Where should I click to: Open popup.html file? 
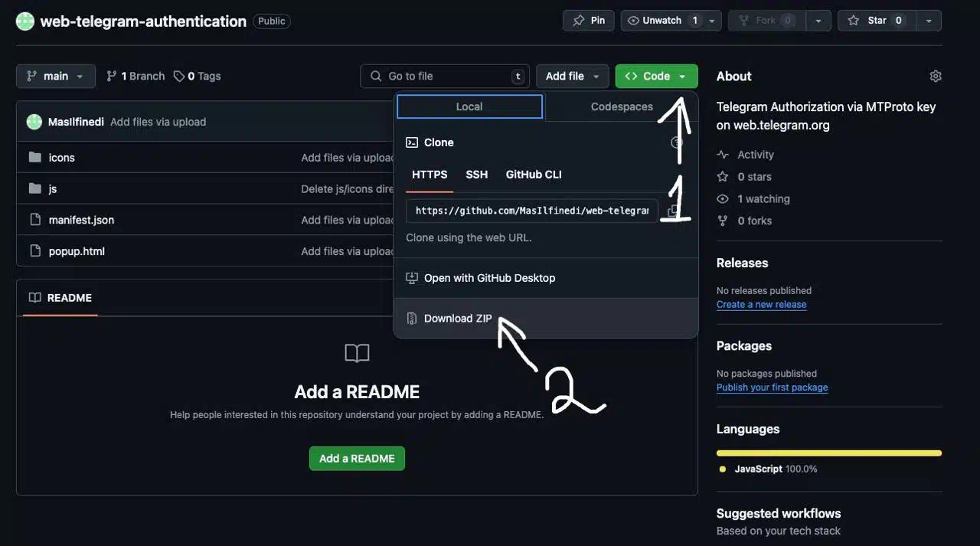[77, 251]
